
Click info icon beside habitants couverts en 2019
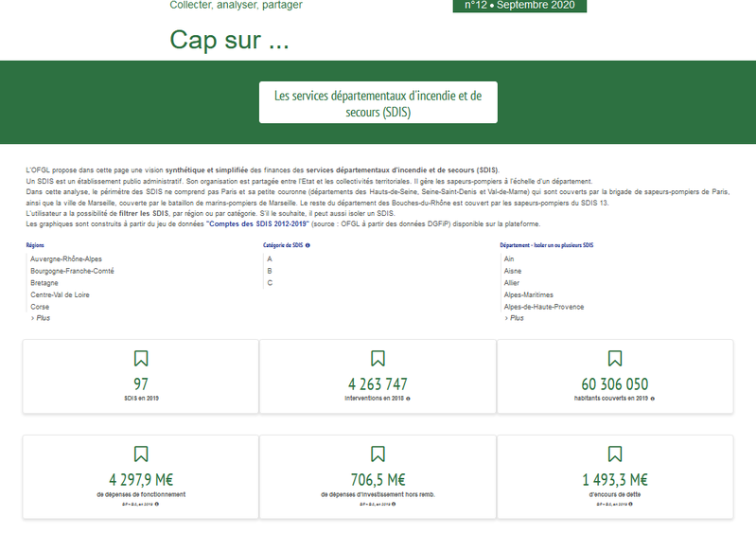click(653, 399)
